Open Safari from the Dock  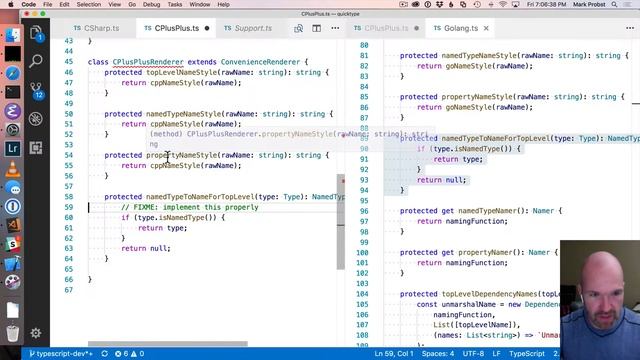coord(13,73)
